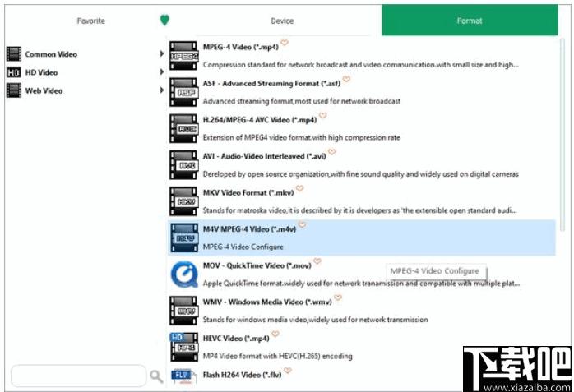574x392 pixels.
Task: Click the format search input field
Action: pyautogui.click(x=79, y=376)
